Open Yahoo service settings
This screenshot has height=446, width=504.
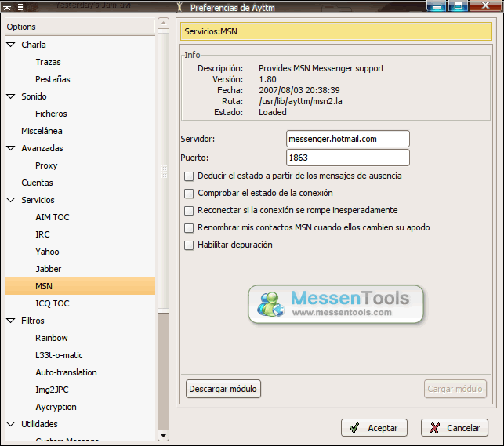47,252
